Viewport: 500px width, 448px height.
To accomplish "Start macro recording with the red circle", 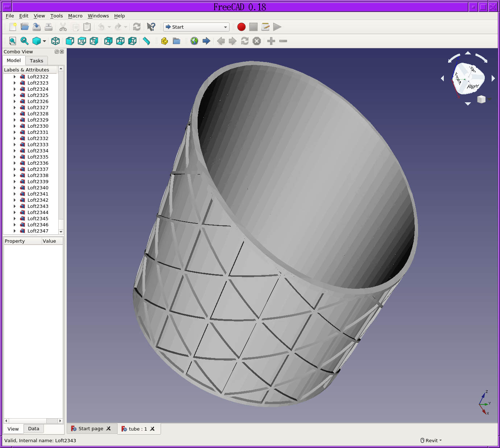I will tap(241, 27).
